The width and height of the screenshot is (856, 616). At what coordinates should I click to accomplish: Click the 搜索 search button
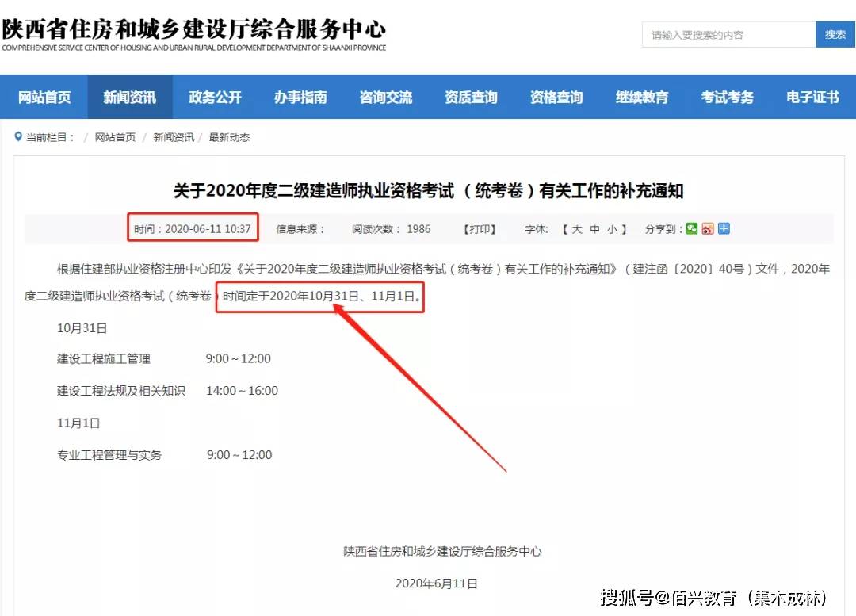pyautogui.click(x=835, y=34)
